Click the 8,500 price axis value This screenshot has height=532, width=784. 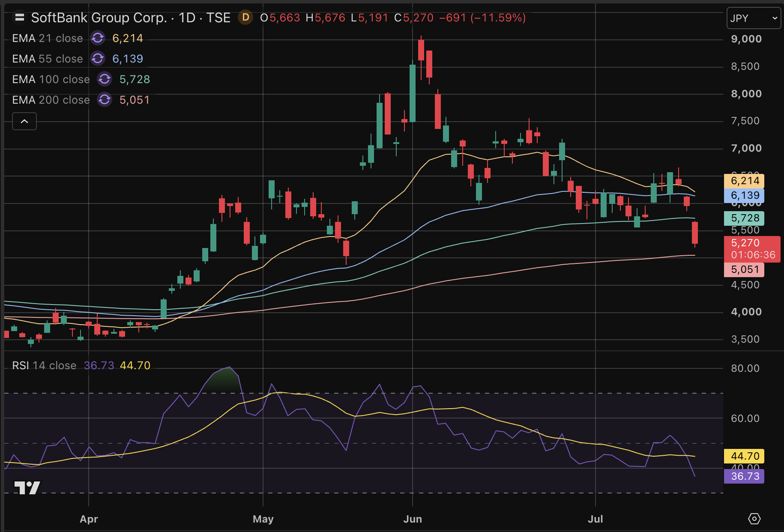(745, 66)
